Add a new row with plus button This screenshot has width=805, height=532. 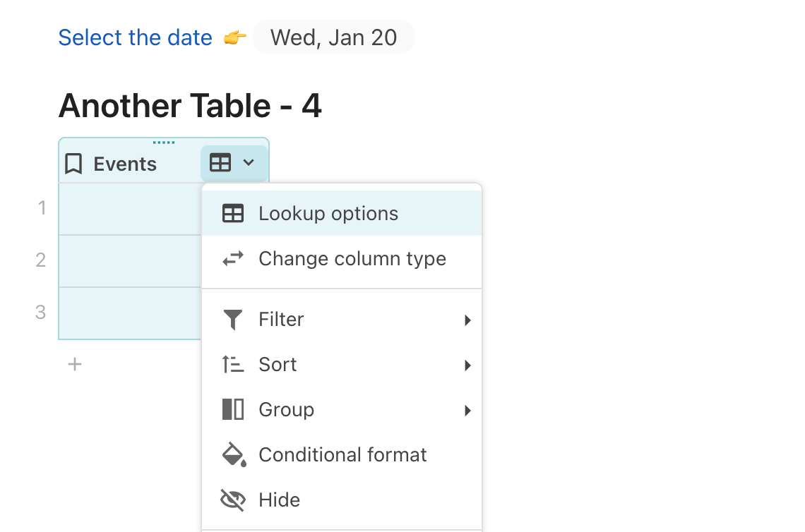pyautogui.click(x=75, y=364)
